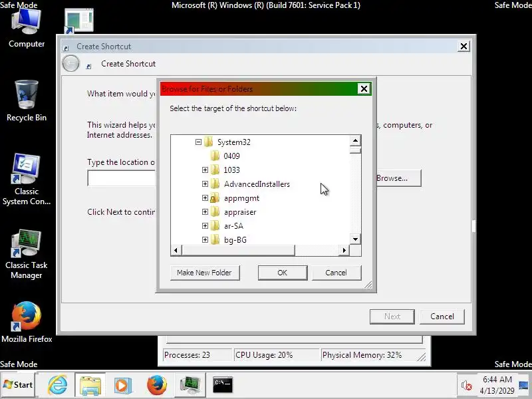Click the tree scroll down arrow
Screen dimensions: 532x399
point(355,239)
